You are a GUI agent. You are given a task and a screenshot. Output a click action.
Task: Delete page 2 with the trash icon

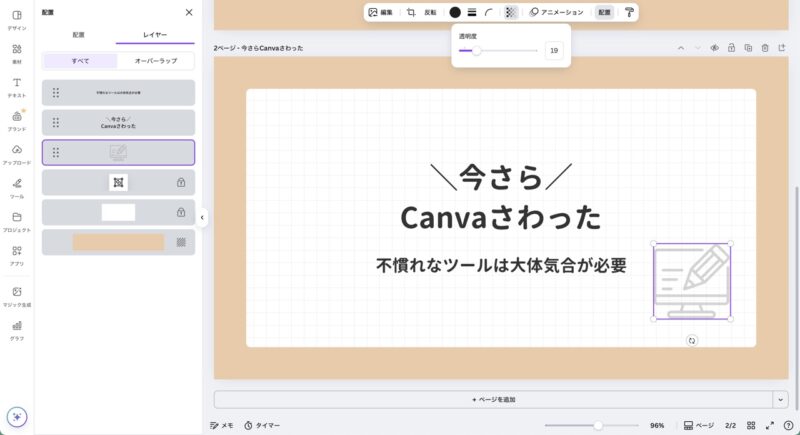point(765,48)
